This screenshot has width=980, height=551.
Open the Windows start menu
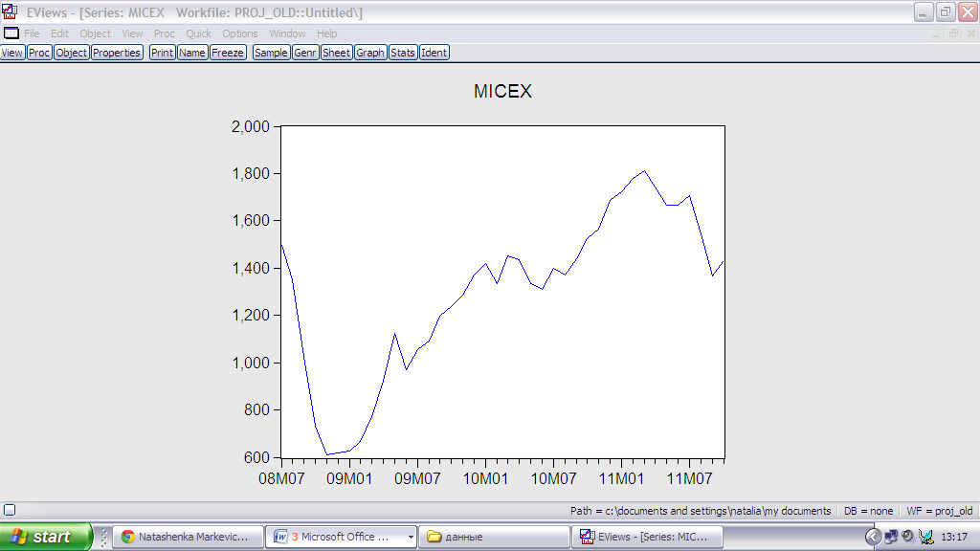point(46,537)
